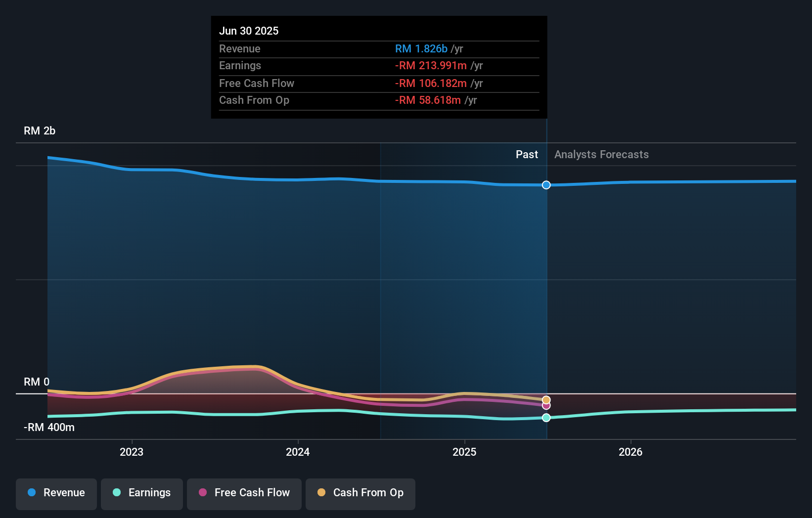Expand the Free Cash Flow legend entry

point(244,493)
